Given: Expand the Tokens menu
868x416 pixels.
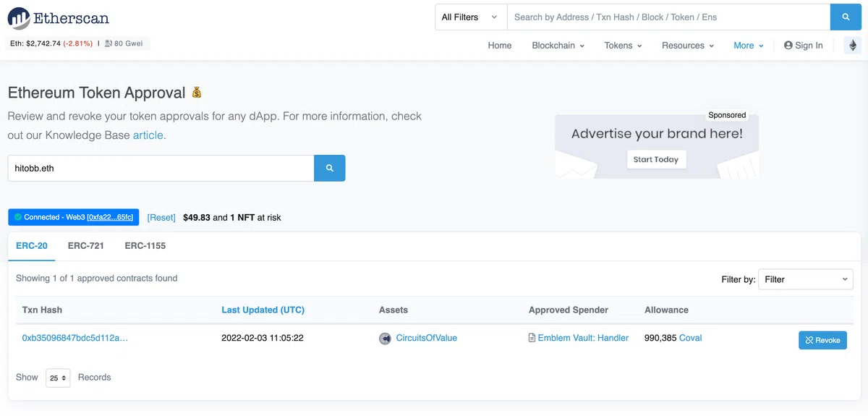Looking at the screenshot, I should tap(623, 46).
